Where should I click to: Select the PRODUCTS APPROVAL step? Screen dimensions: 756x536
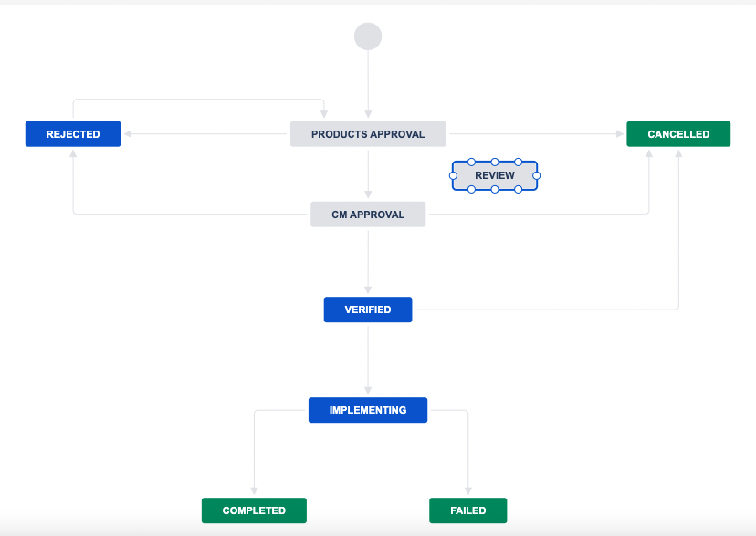[x=368, y=133]
